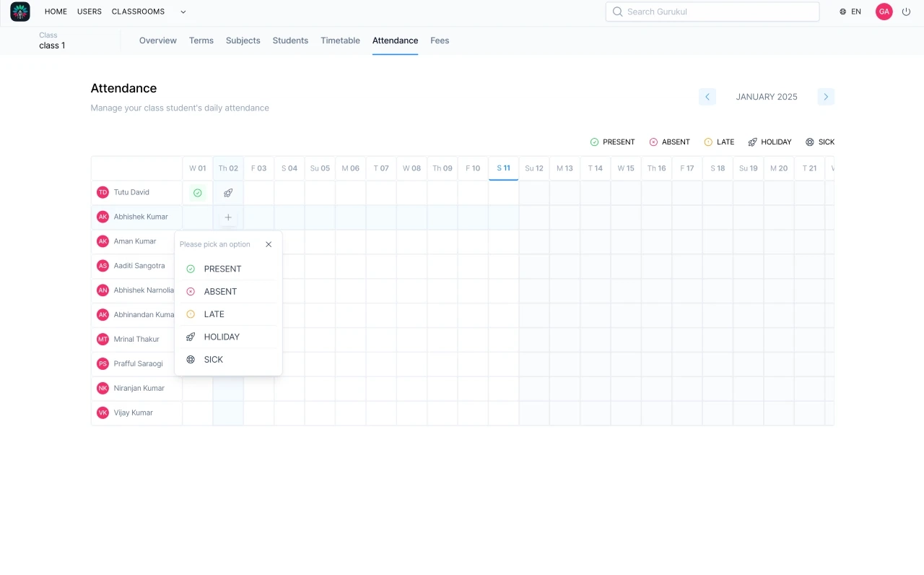This screenshot has width=924, height=575.
Task: Open the EN language selector
Action: (850, 12)
